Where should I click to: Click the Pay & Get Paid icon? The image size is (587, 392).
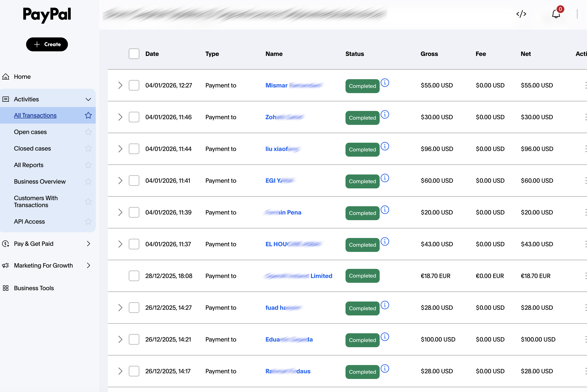coord(5,243)
